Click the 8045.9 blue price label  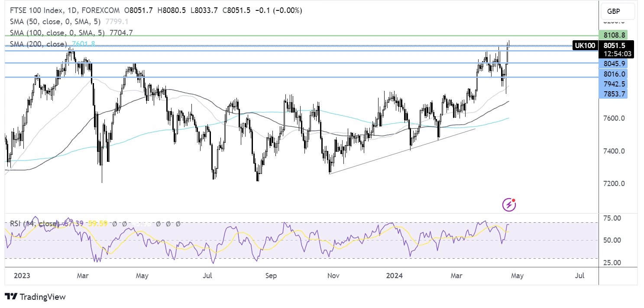pyautogui.click(x=612, y=64)
